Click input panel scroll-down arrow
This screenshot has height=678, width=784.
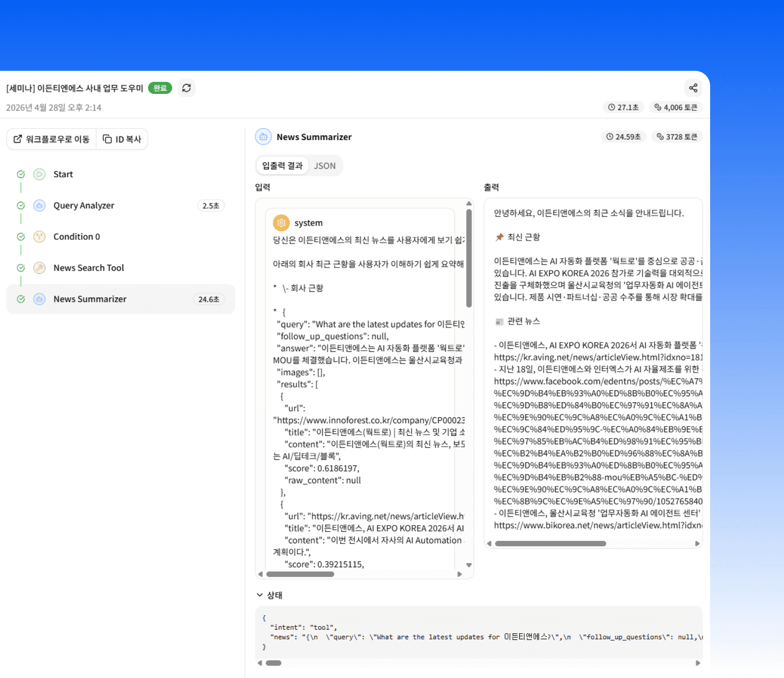click(x=469, y=565)
